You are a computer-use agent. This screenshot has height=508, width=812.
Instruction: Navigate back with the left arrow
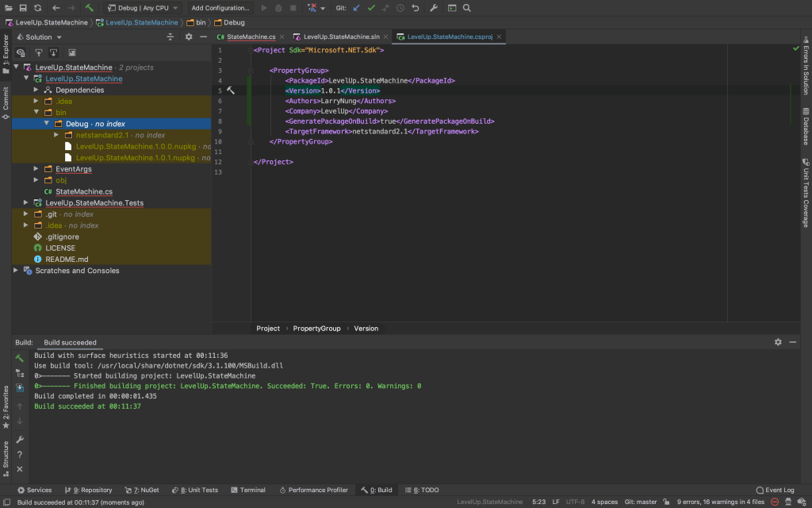56,8
